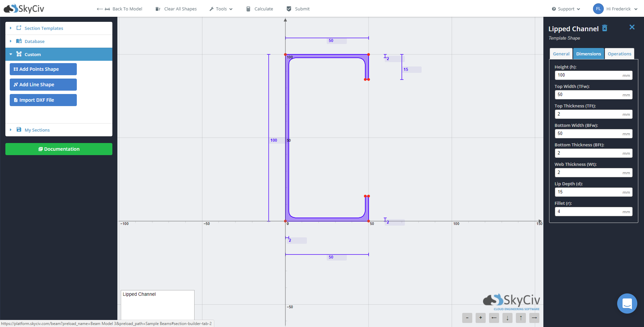Pan the canvas left with arrow button

494,318
